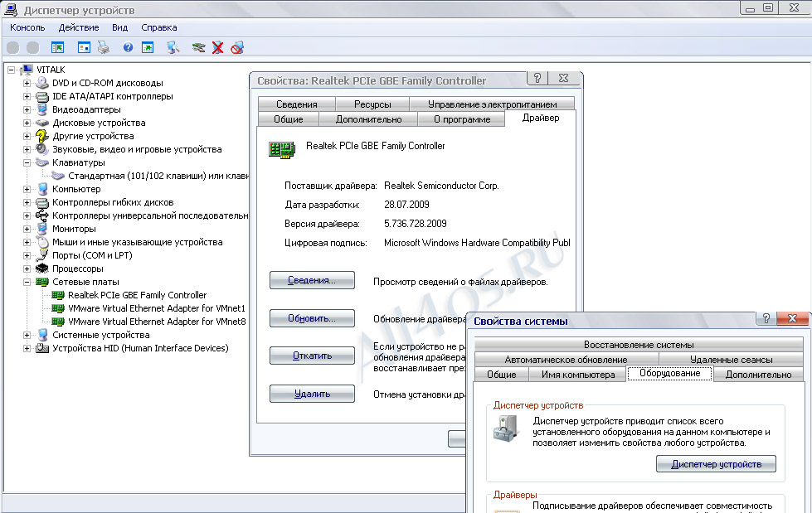812x513 pixels.
Task: Switch to the Ресурсы tab
Action: (372, 104)
